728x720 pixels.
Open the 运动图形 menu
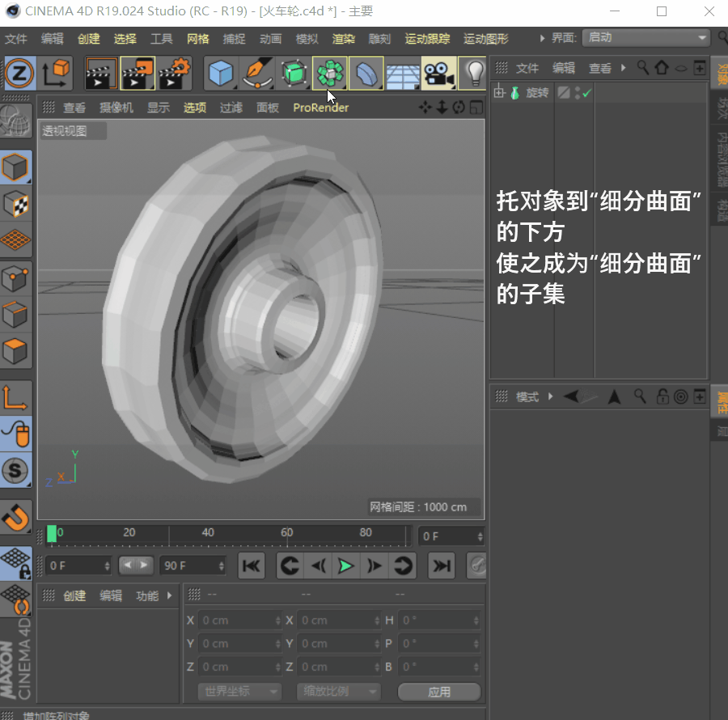pyautogui.click(x=485, y=39)
